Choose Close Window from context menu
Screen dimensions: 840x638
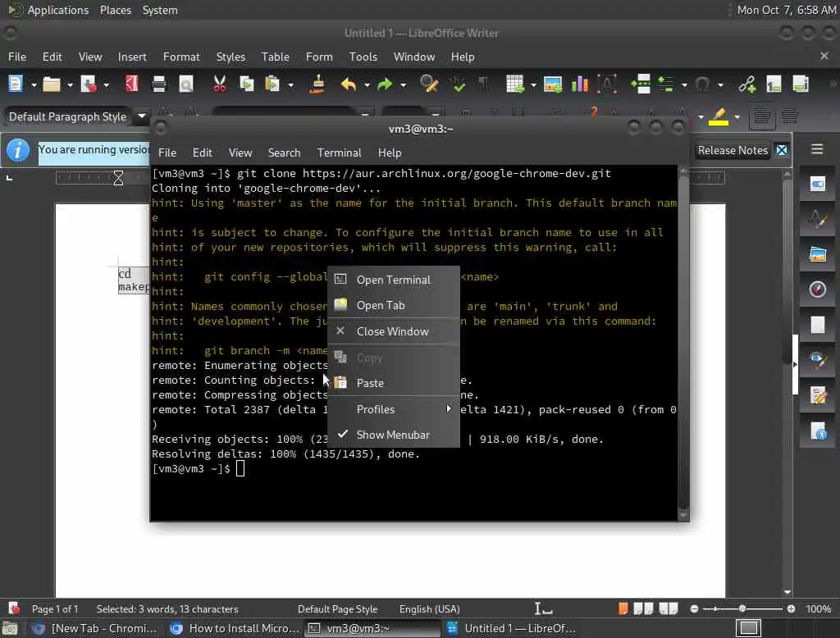coord(394,331)
